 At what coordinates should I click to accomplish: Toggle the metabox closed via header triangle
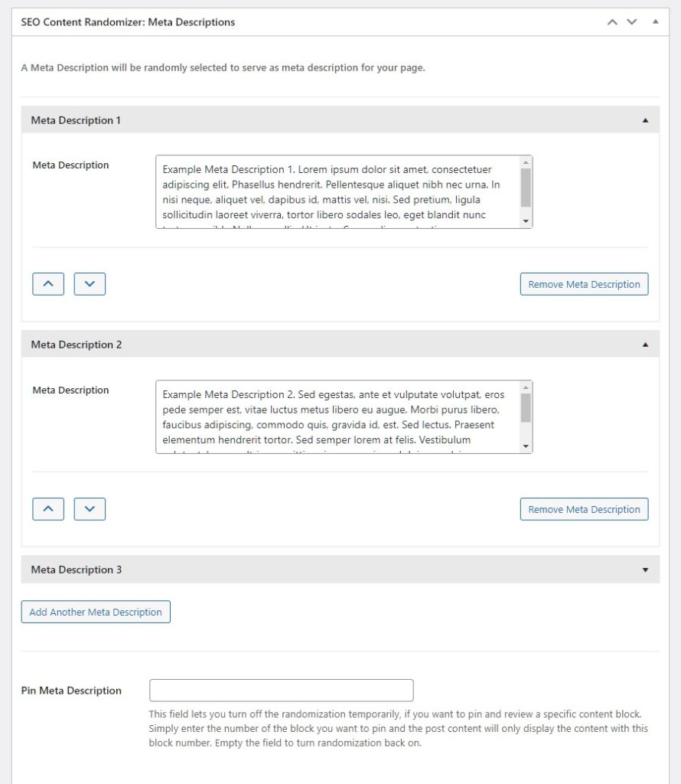[x=654, y=22]
